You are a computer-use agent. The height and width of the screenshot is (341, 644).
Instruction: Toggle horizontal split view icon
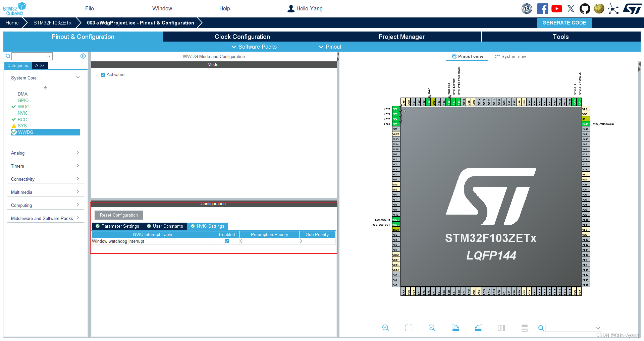pyautogui.click(x=525, y=328)
